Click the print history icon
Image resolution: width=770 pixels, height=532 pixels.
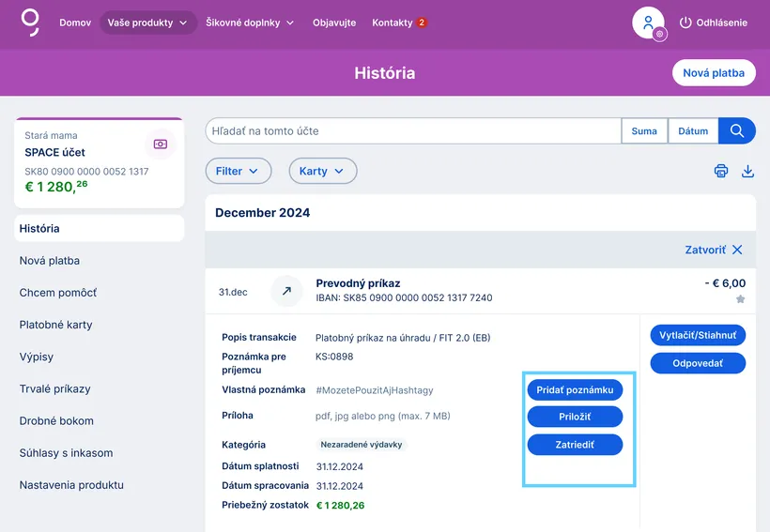721,171
